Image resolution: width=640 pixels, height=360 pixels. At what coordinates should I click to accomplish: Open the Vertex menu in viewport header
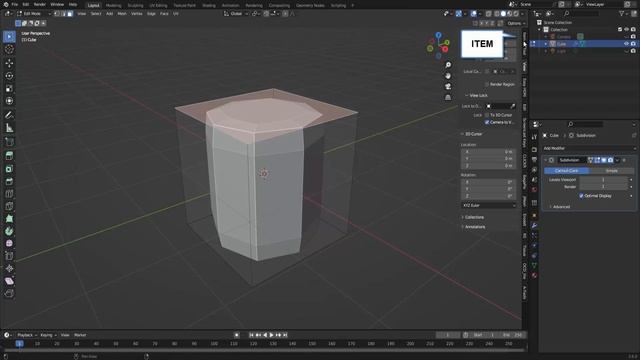click(137, 13)
